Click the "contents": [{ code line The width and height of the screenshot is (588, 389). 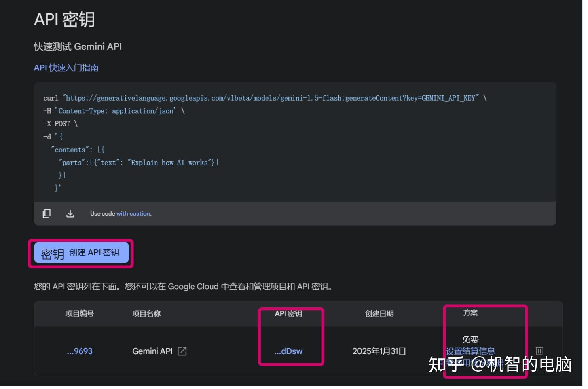[x=78, y=150]
